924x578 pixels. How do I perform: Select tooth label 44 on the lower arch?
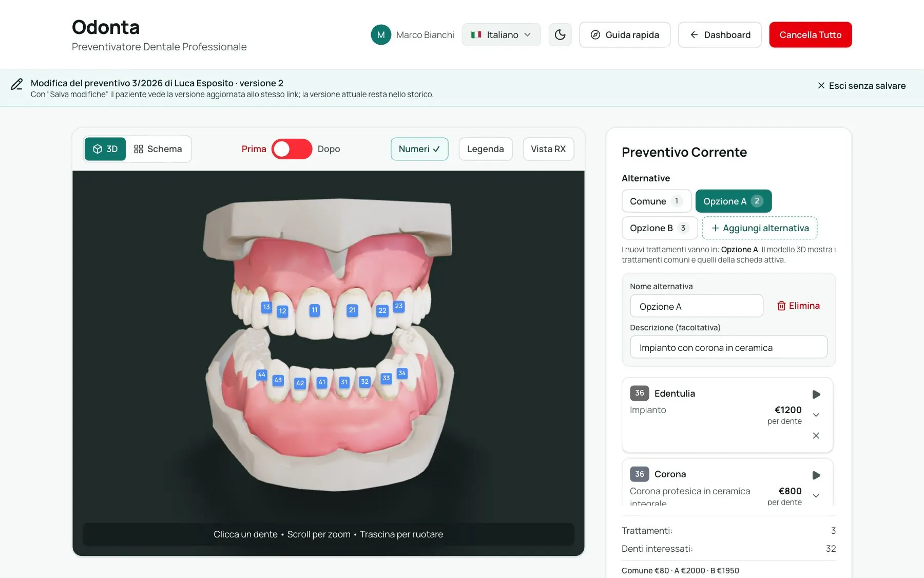click(262, 375)
